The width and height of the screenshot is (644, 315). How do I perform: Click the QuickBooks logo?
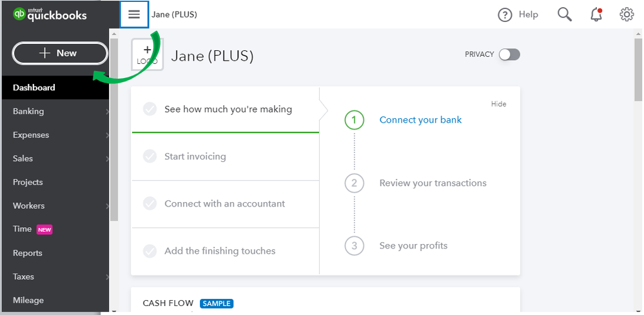point(50,15)
